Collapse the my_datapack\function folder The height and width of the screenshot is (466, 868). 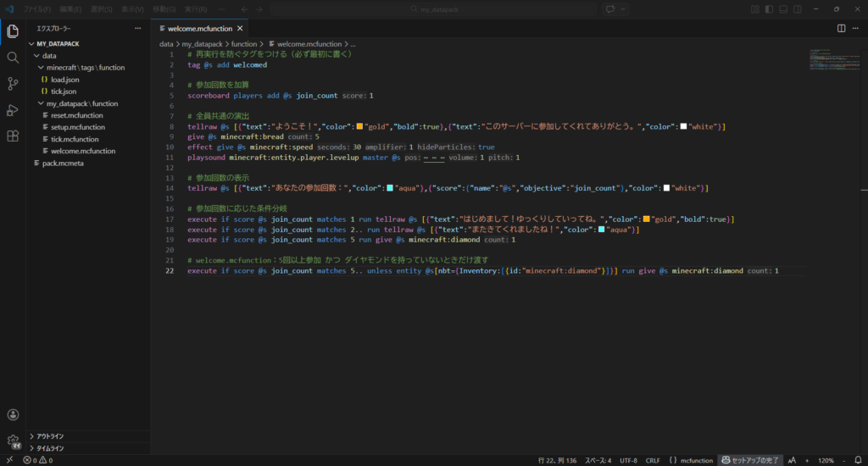(81, 103)
